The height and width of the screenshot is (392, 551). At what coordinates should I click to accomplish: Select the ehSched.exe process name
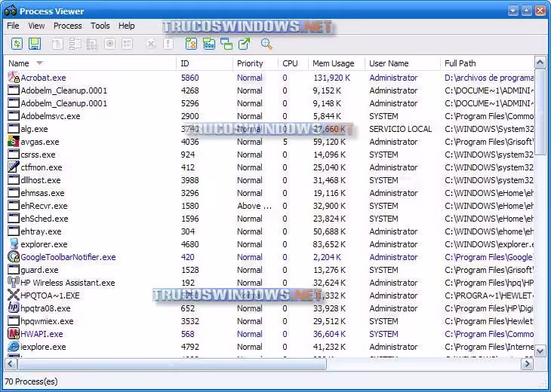coord(45,219)
